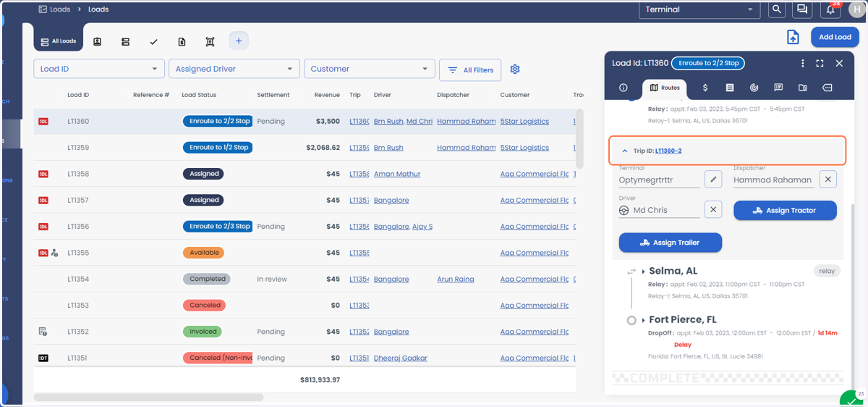
Task: Select the Routes tab
Action: click(x=665, y=88)
